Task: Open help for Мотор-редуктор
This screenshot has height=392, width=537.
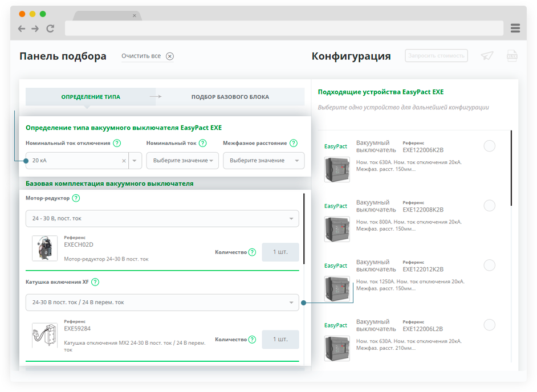Action: point(76,198)
